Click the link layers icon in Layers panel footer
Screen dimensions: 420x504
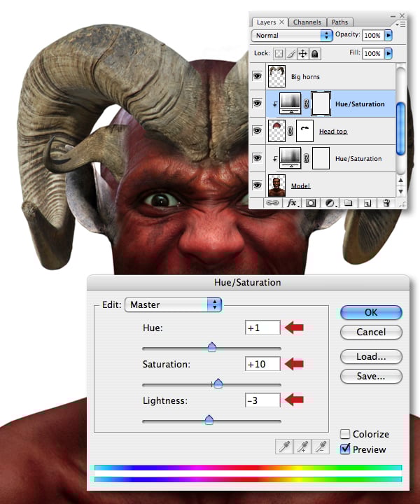[272, 203]
